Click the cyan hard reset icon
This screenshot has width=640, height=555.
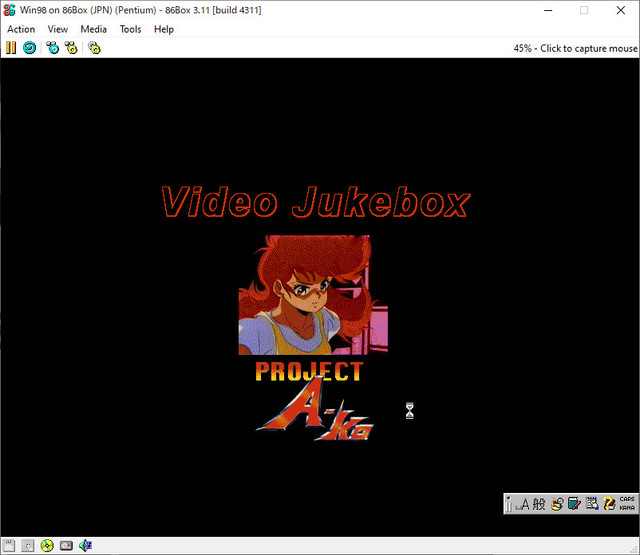point(29,48)
